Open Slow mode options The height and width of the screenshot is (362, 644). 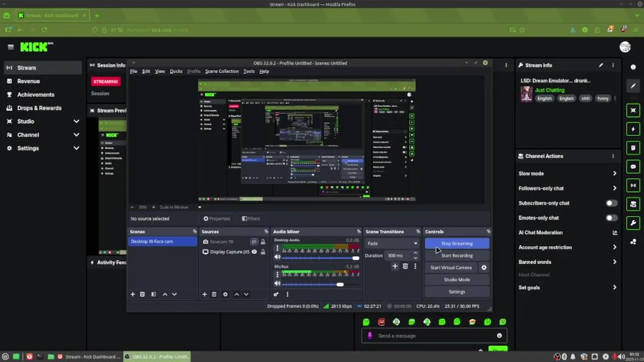point(567,173)
